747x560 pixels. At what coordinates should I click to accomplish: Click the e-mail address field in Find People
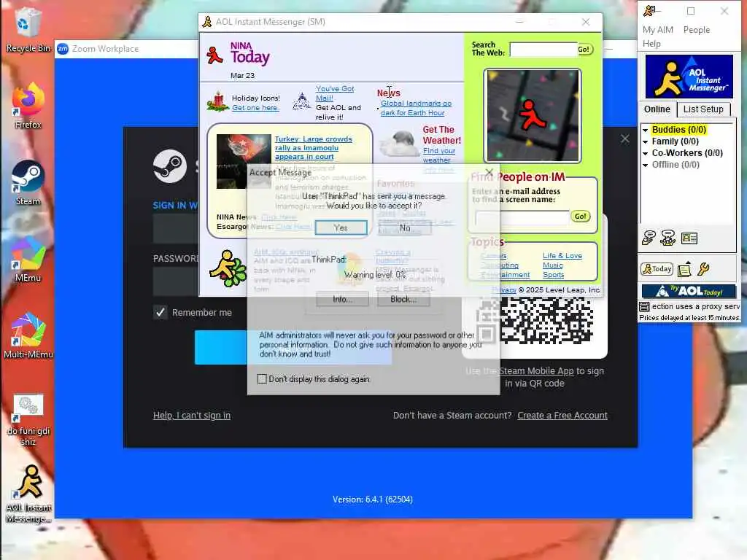pos(522,217)
